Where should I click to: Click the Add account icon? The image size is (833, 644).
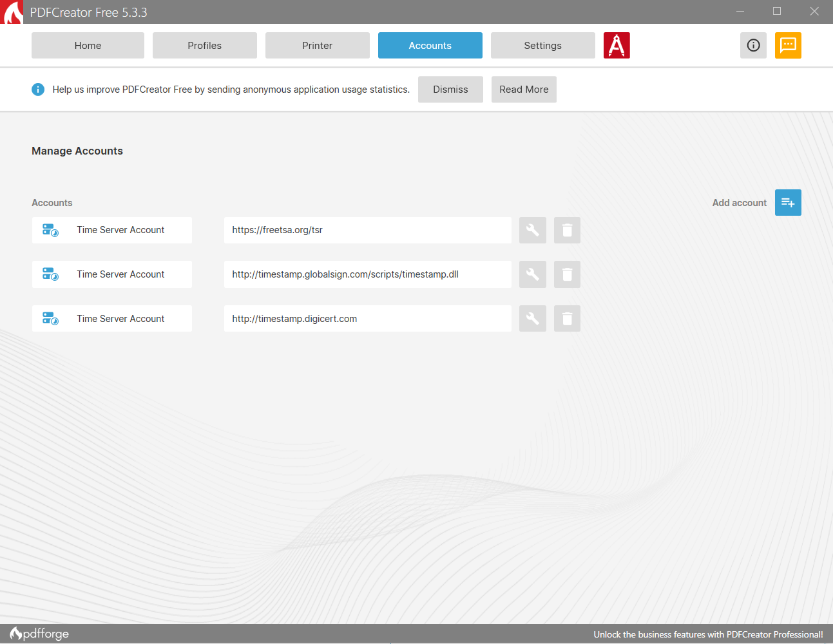coord(788,202)
